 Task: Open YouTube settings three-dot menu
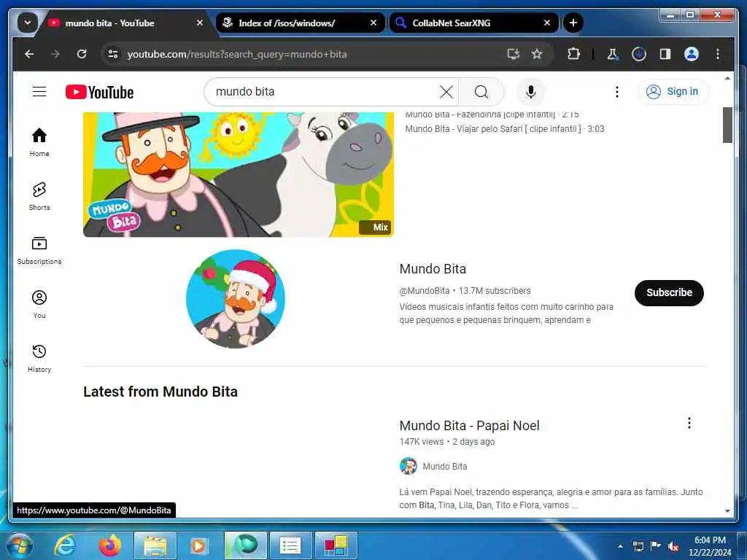[x=617, y=91]
